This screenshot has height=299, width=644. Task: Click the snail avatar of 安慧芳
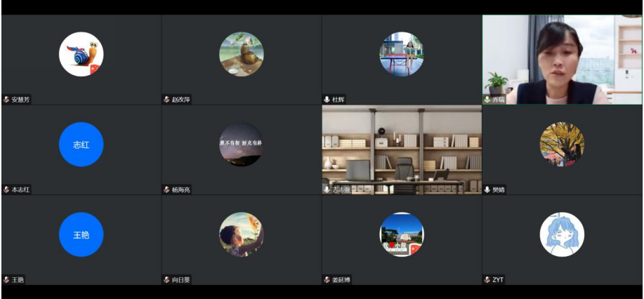click(81, 54)
